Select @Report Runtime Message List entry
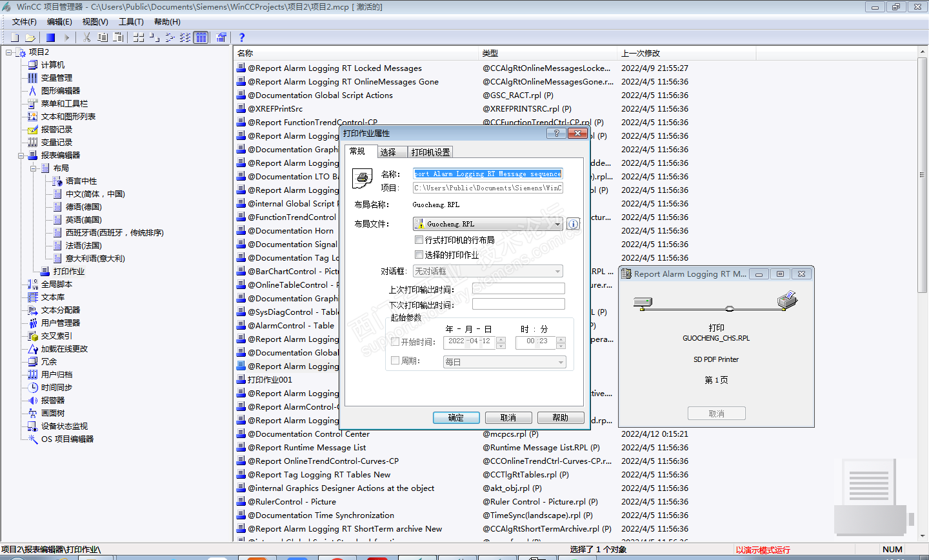 point(306,447)
